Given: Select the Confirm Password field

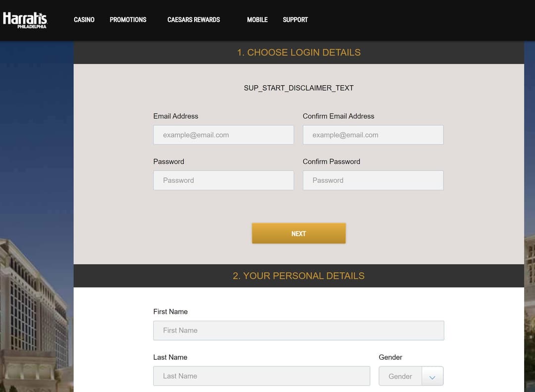Looking at the screenshot, I should (x=373, y=181).
